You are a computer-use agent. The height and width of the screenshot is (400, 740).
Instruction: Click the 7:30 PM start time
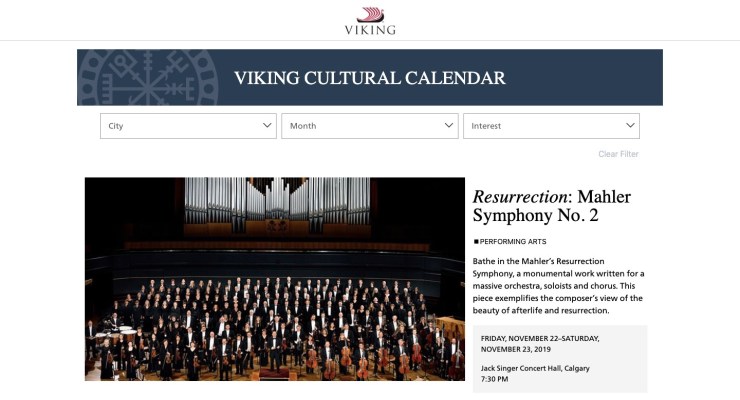point(494,380)
